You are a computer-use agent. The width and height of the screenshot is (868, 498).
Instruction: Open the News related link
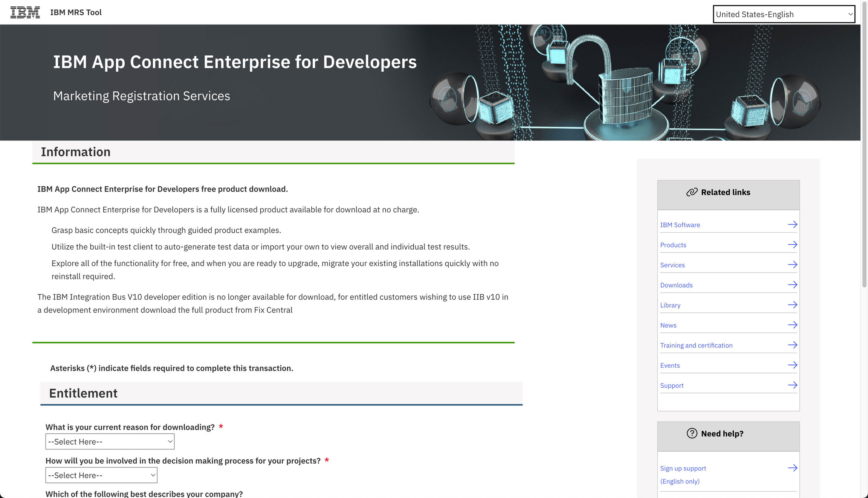668,325
